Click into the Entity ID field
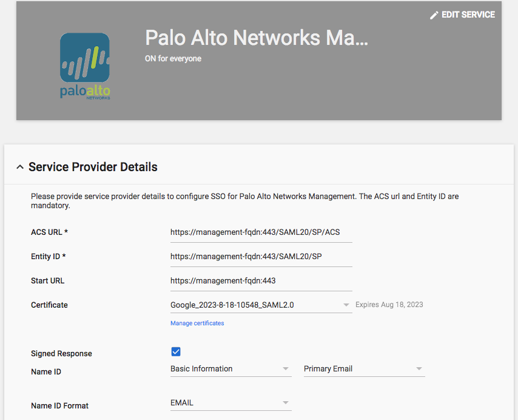Screen dimensions: 518x420 261,256
